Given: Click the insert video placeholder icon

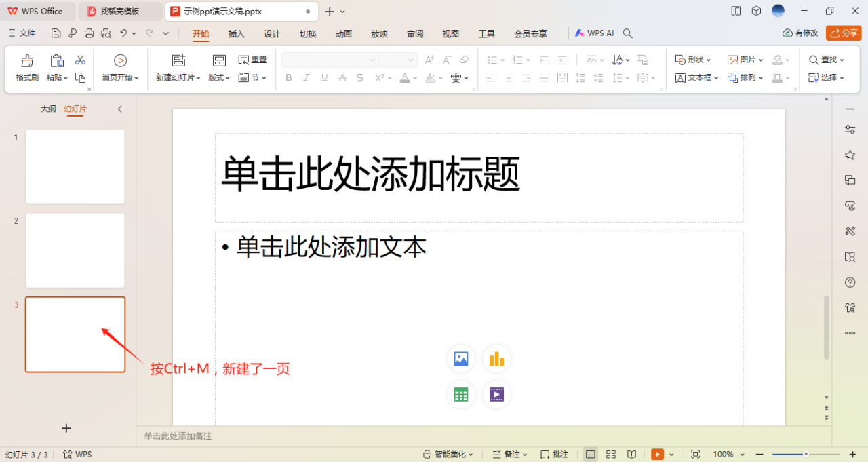Looking at the screenshot, I should tap(497, 394).
